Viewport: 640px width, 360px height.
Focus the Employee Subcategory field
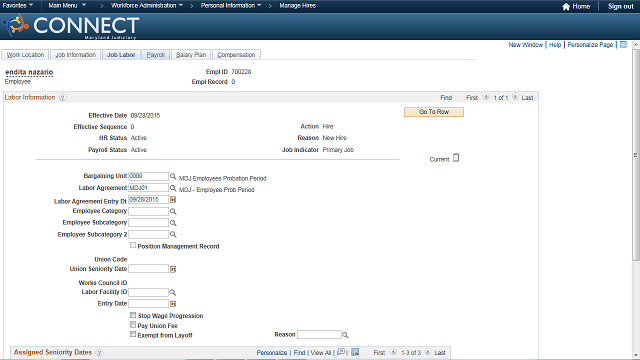tap(149, 222)
